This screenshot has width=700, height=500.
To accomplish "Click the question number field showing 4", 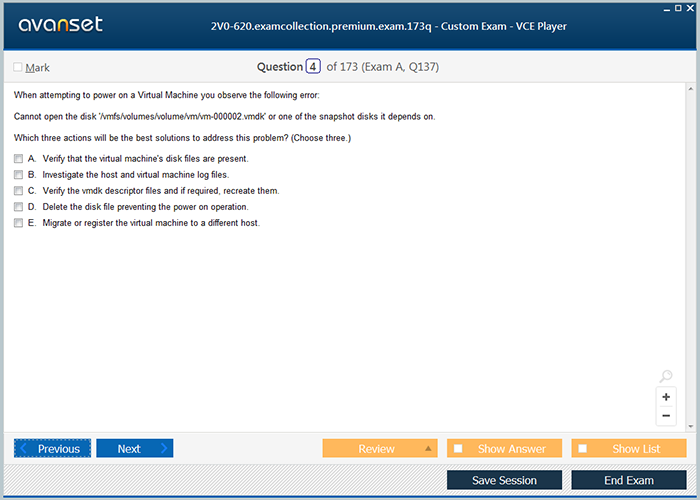I will click(313, 67).
